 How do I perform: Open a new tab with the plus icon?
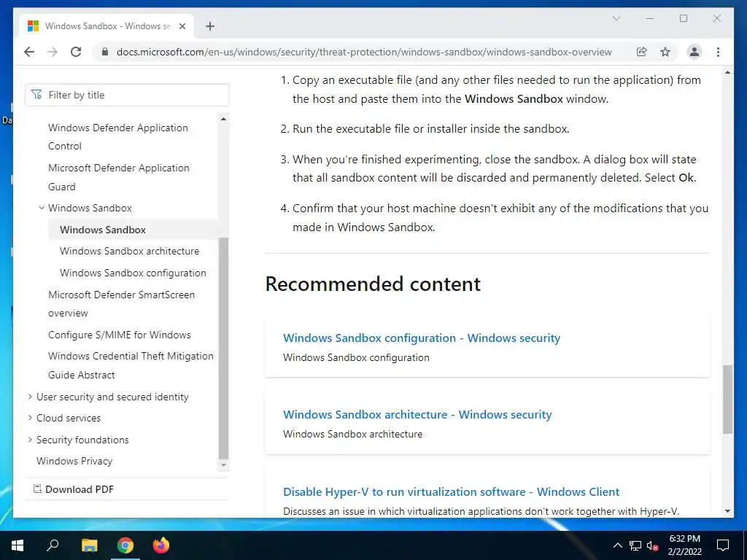click(x=210, y=26)
